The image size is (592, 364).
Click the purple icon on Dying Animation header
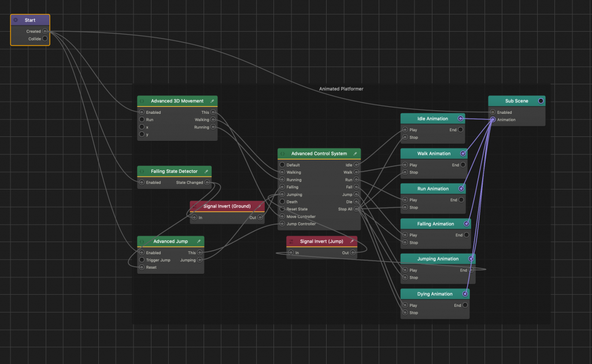coord(465,294)
